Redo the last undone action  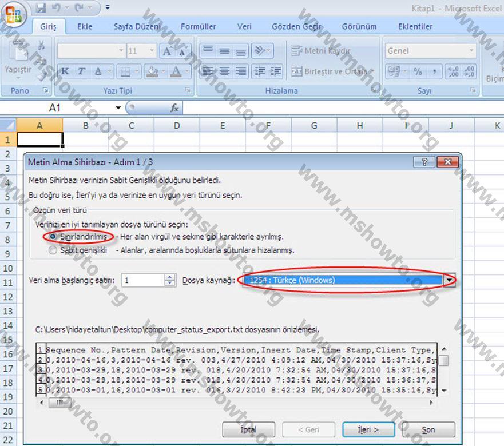pos(80,7)
